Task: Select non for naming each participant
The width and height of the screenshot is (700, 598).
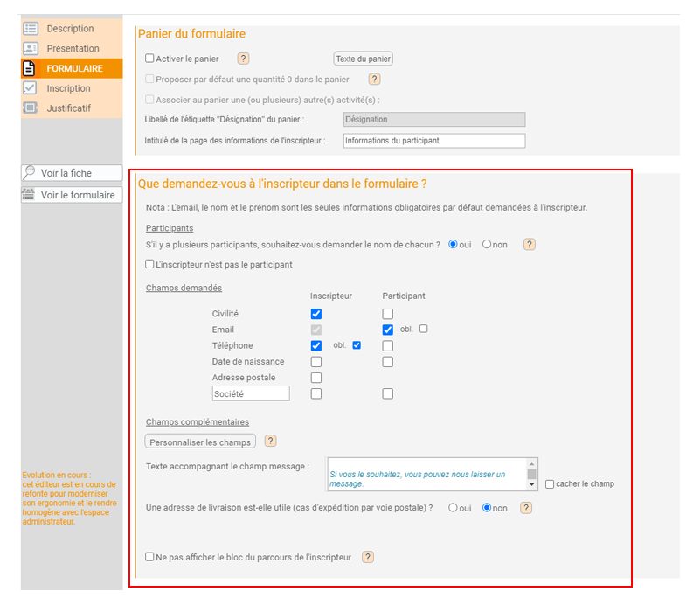Action: coord(487,244)
